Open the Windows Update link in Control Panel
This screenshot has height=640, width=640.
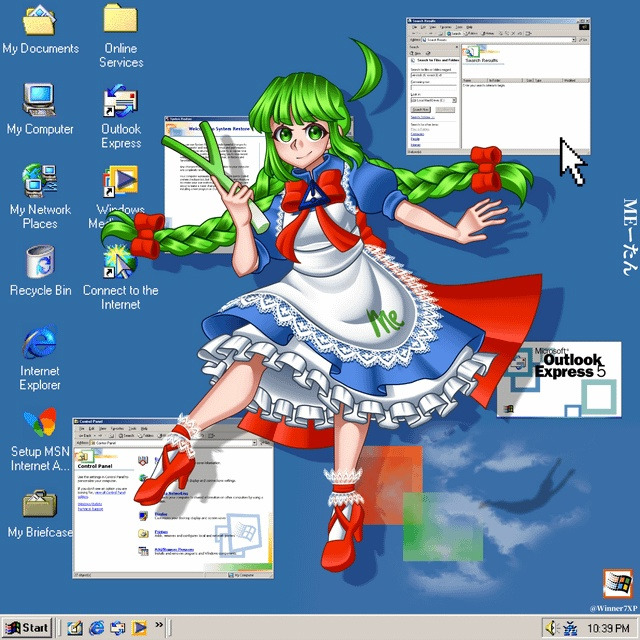click(x=90, y=504)
